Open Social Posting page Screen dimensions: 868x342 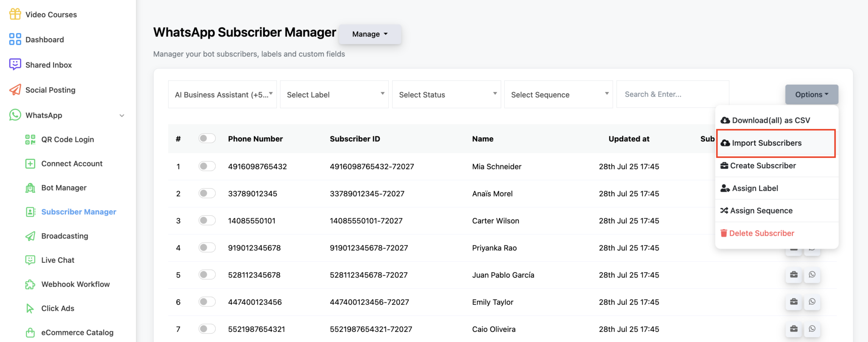point(50,90)
